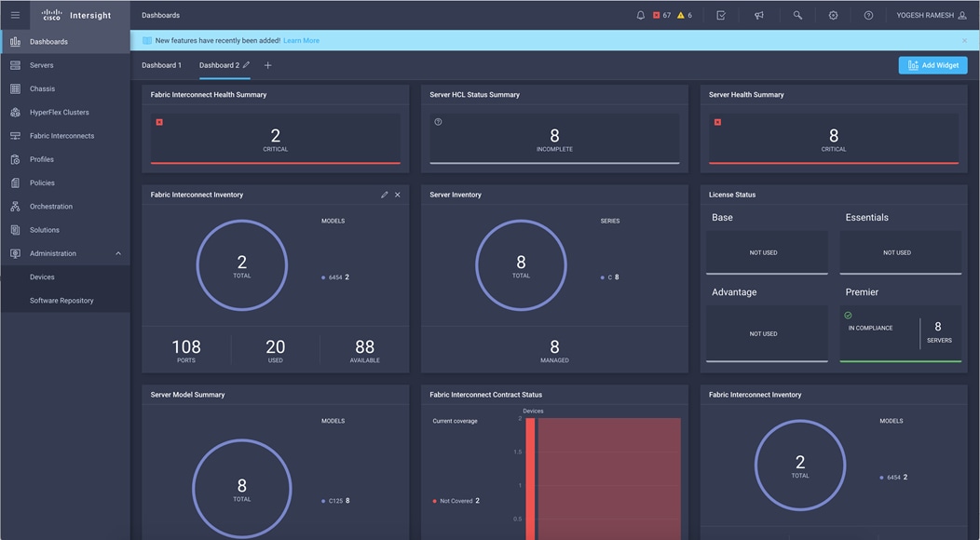Viewport: 980px width, 540px height.
Task: Dismiss the new features banner
Action: (x=964, y=41)
